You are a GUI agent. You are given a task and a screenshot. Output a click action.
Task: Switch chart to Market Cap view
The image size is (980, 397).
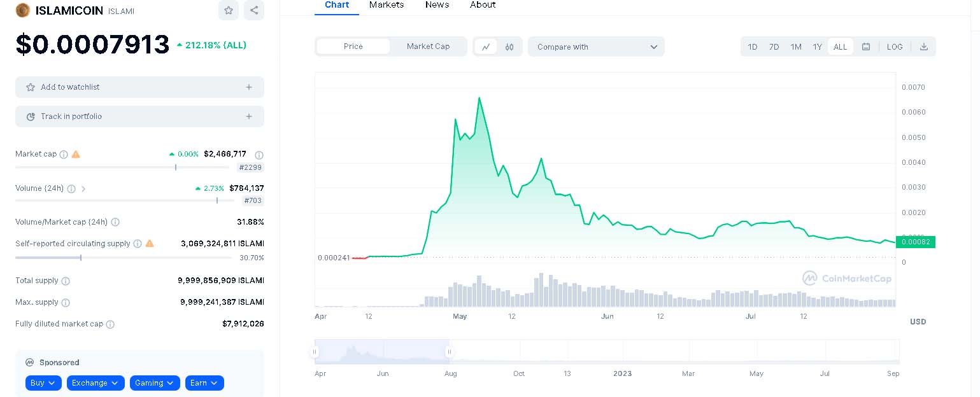tap(428, 46)
